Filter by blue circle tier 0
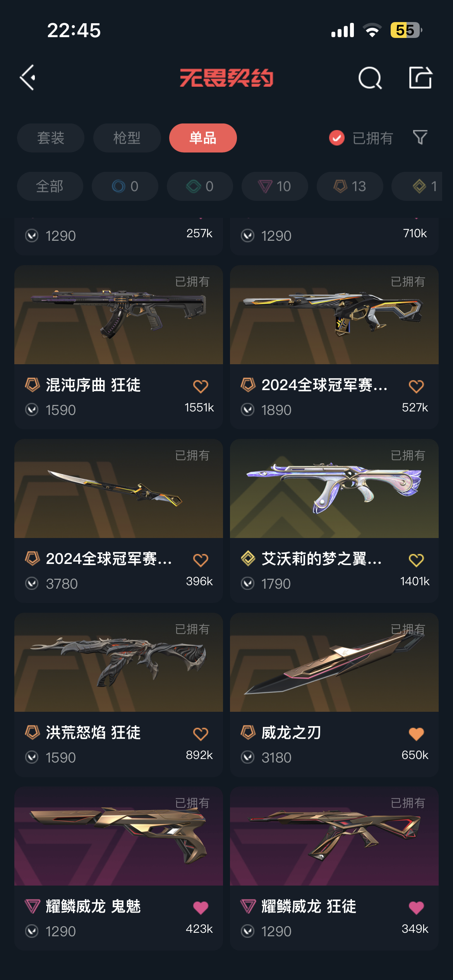 pos(125,186)
